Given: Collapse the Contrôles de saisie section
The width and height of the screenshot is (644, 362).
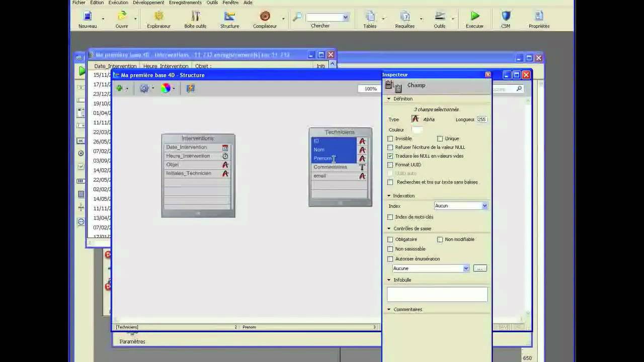Looking at the screenshot, I should pos(389,228).
